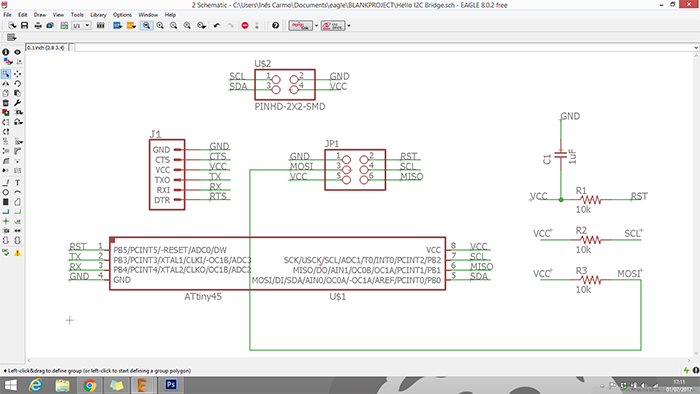Open Chrome from the taskbar
The image size is (700, 394).
(89, 385)
